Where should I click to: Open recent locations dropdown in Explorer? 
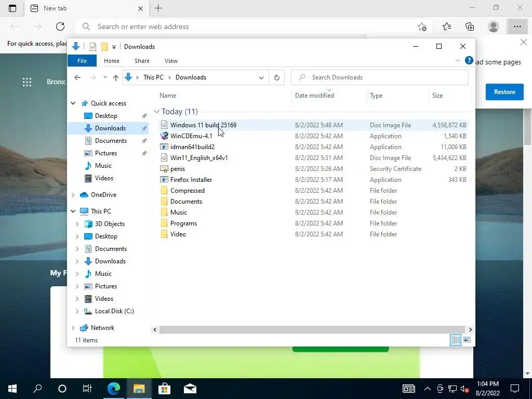[105, 77]
